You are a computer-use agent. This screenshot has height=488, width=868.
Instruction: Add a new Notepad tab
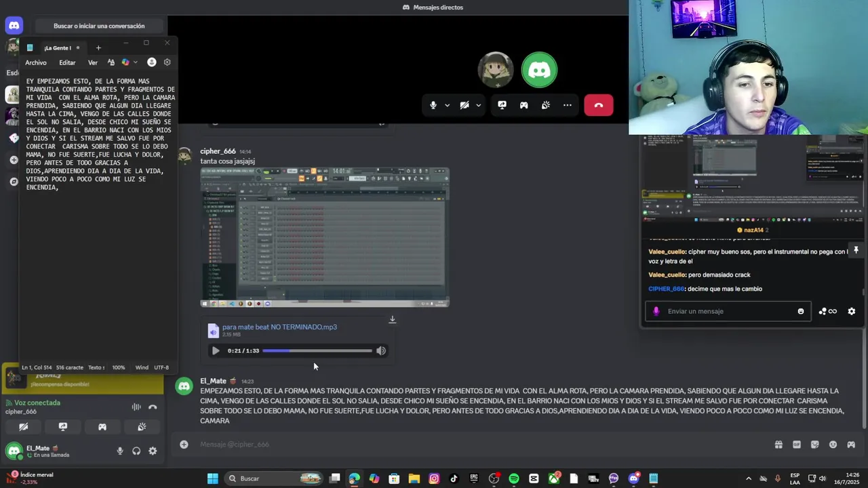(x=98, y=47)
